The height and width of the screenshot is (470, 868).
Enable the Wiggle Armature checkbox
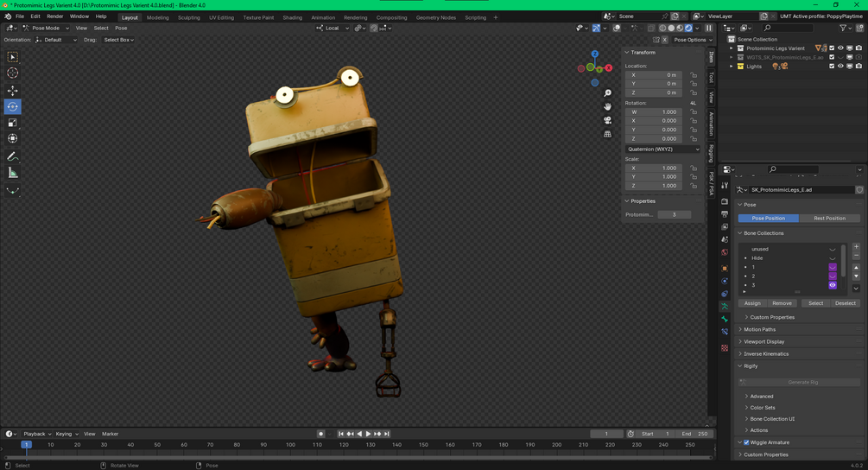pos(746,442)
